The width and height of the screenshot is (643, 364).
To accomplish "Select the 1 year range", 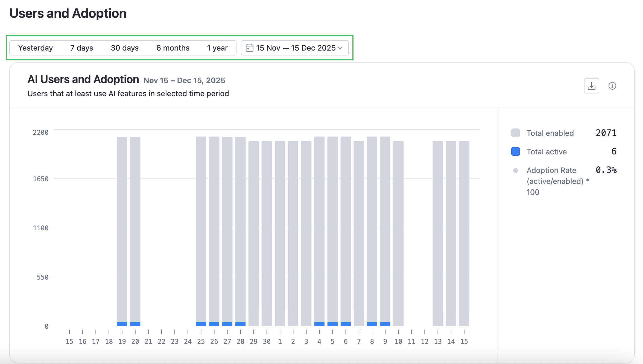I will pos(217,48).
